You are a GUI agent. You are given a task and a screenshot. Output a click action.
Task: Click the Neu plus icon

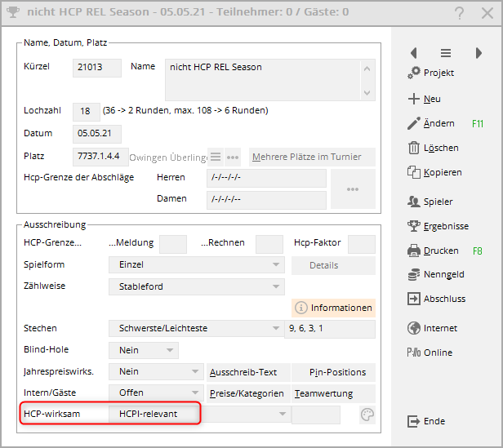tap(413, 100)
